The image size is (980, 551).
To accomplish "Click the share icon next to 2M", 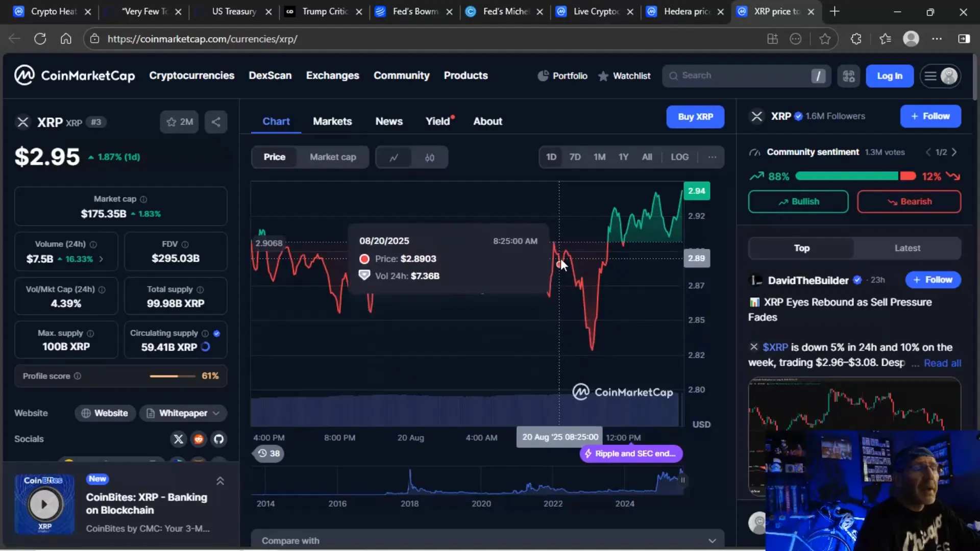I will pos(216,122).
